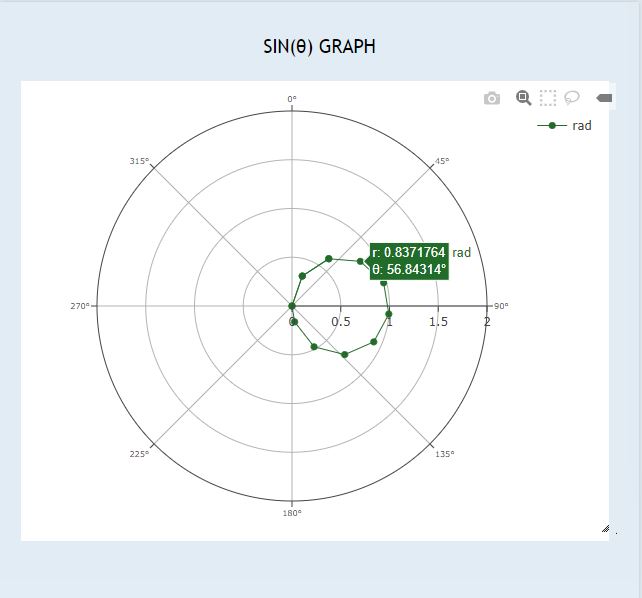642x598 pixels.
Task: Activate the Box Select tool
Action: coord(548,98)
